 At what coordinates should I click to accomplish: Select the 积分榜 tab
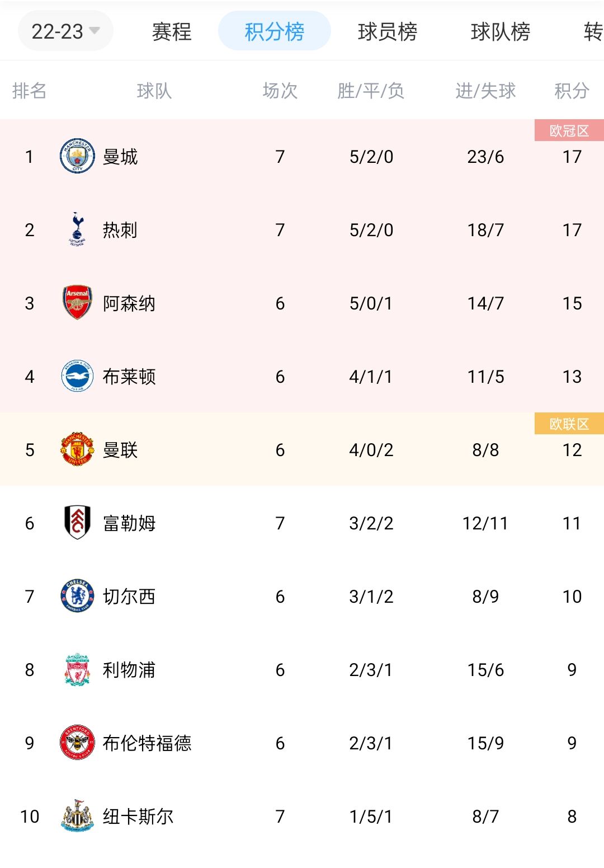coord(274,31)
